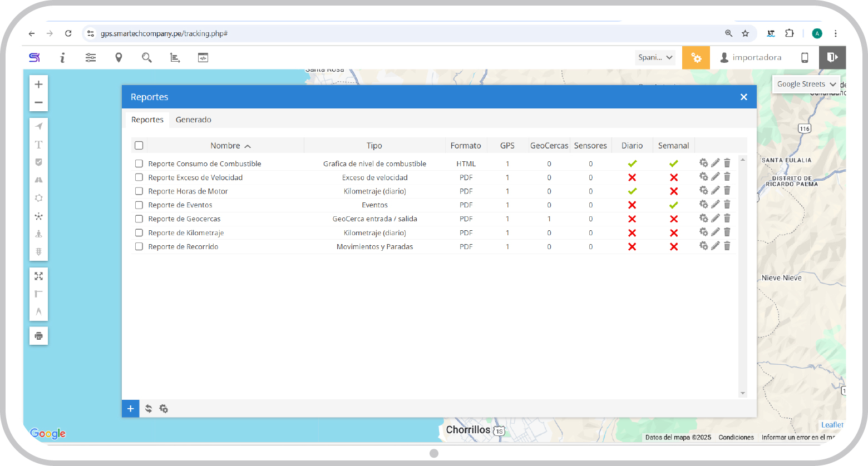The image size is (868, 466).
Task: Check the Reporte de Eventos checkbox
Action: click(139, 205)
